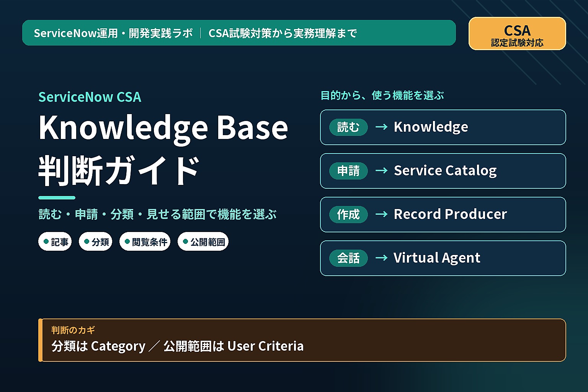
Task: Select the 会話 → Virtual Agent card
Action: pos(443,258)
